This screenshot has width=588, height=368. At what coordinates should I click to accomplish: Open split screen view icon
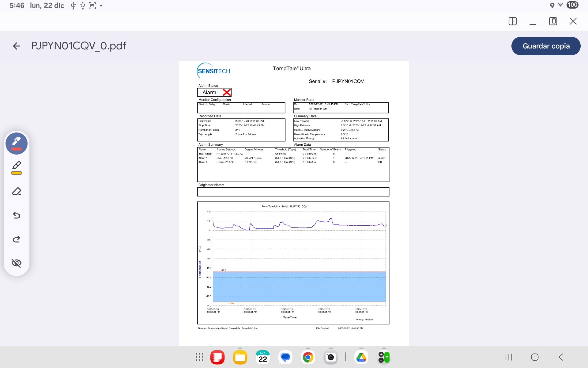pyautogui.click(x=512, y=21)
